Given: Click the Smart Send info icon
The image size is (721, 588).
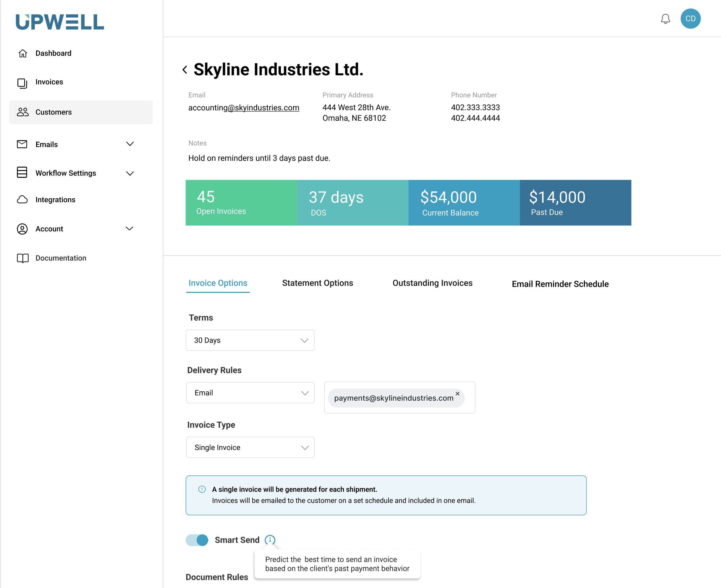Looking at the screenshot, I should pyautogui.click(x=270, y=539).
